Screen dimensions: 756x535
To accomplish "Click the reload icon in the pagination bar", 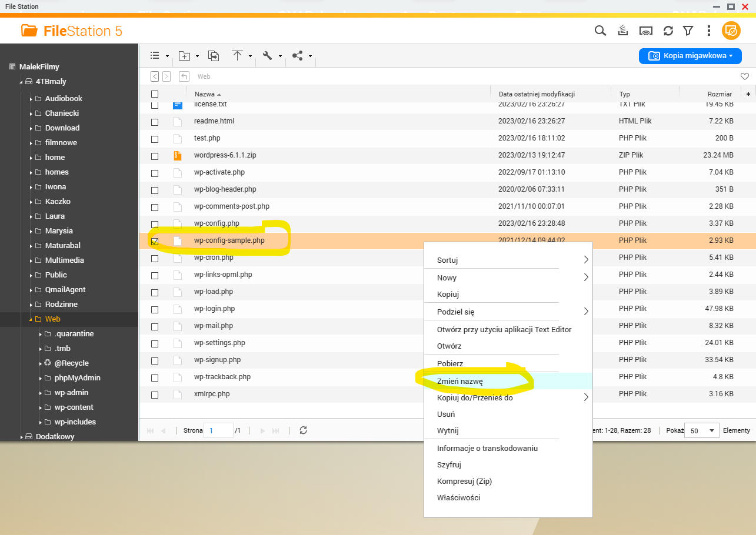I will 303,430.
